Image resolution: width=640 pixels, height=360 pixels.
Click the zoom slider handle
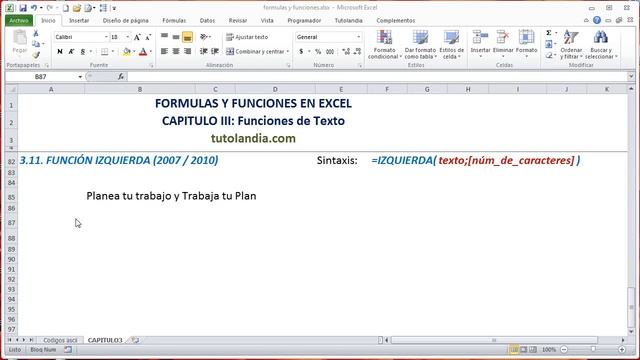pyautogui.click(x=593, y=350)
